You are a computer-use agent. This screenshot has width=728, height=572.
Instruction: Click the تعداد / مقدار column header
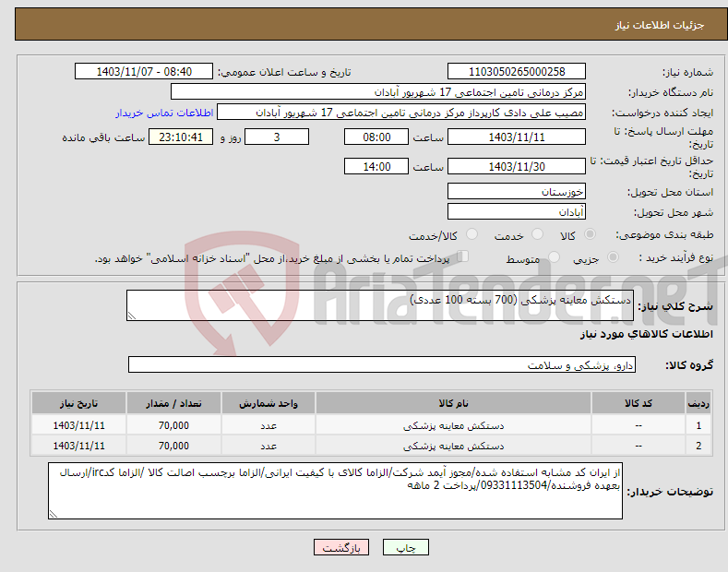click(x=173, y=403)
